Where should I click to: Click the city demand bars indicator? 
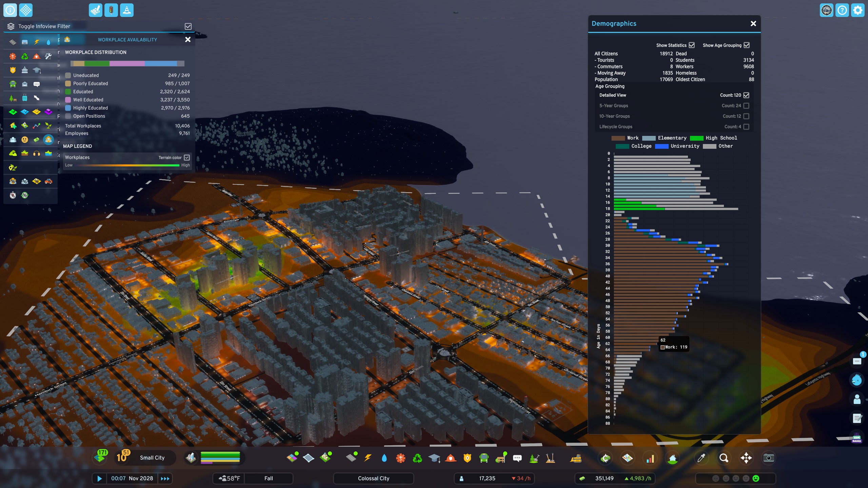220,458
